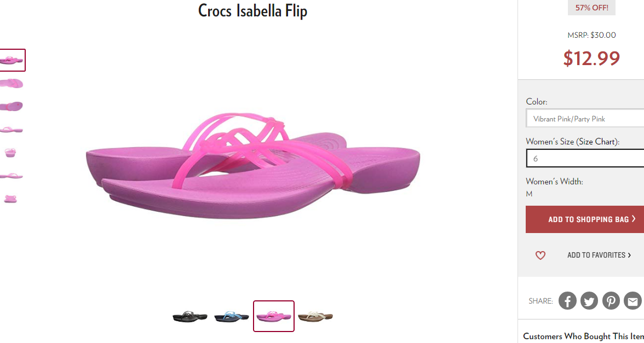Share the product on Facebook
Viewport: 644px width, 343px height.
pos(567,301)
